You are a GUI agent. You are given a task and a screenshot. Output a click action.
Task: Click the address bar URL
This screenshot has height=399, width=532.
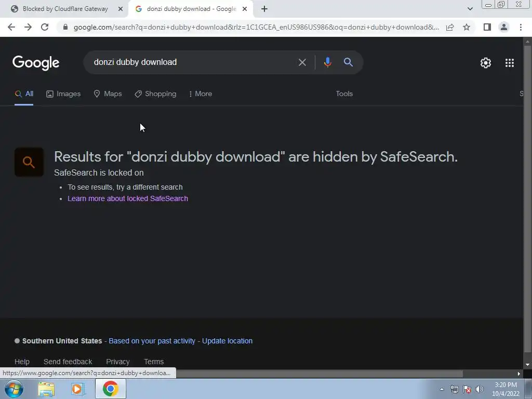256,27
